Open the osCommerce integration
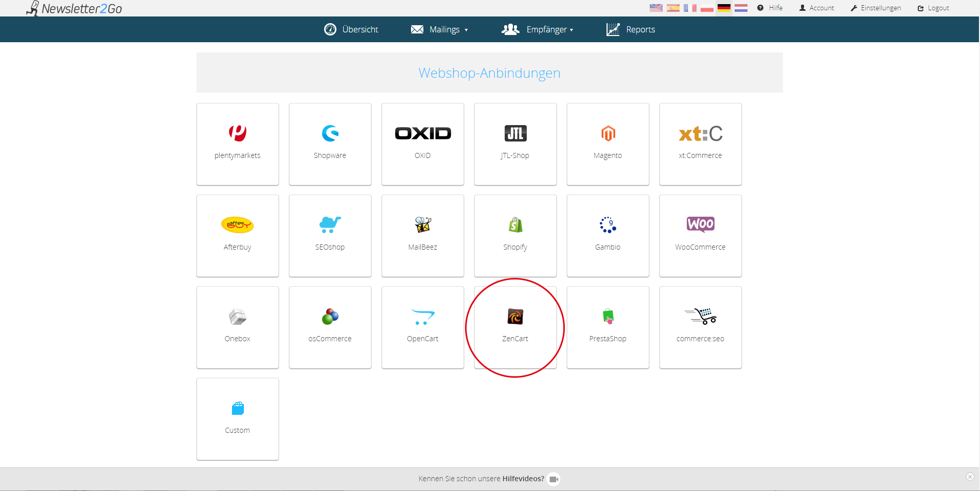980x491 pixels. click(x=330, y=327)
